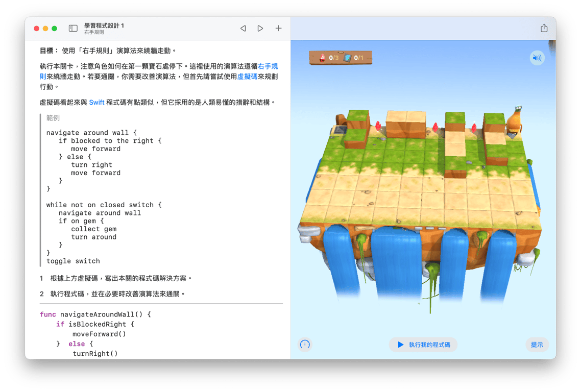
Task: Open the 提示 hint button
Action: (537, 345)
